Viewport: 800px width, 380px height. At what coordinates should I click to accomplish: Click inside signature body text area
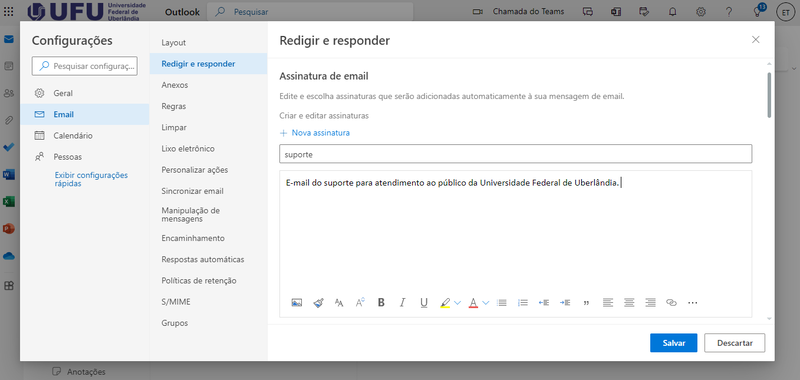tap(516, 232)
